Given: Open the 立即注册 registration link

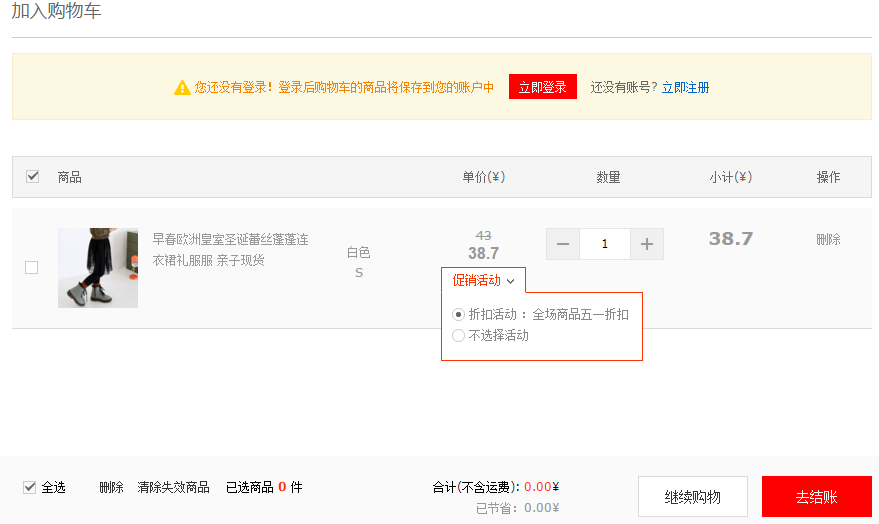Looking at the screenshot, I should pyautogui.click(x=685, y=87).
